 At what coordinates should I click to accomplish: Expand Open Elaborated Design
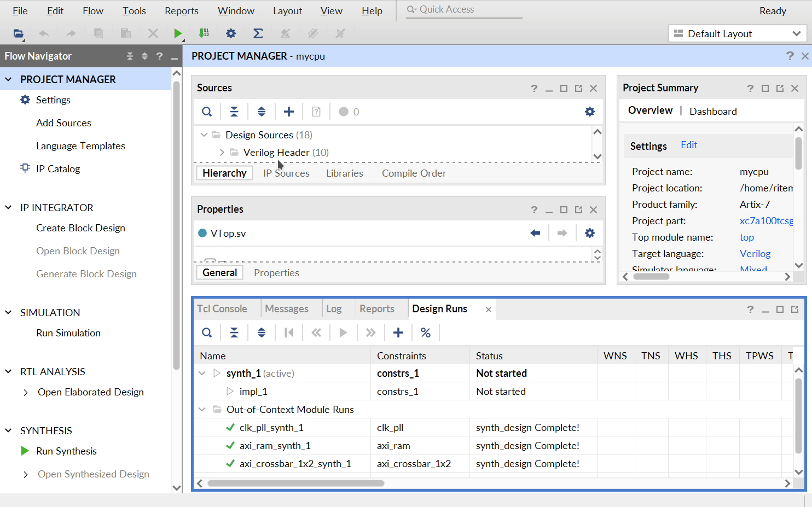25,392
